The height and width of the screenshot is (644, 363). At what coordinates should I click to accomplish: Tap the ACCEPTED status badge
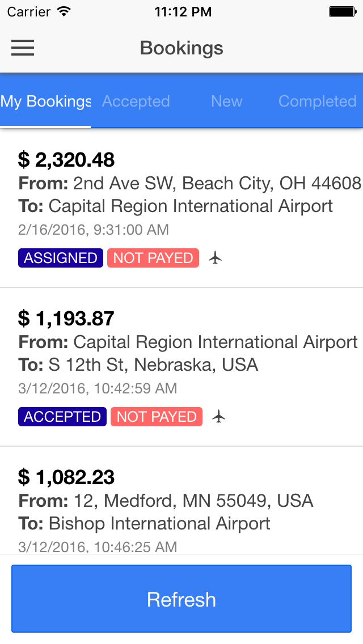pyautogui.click(x=62, y=417)
